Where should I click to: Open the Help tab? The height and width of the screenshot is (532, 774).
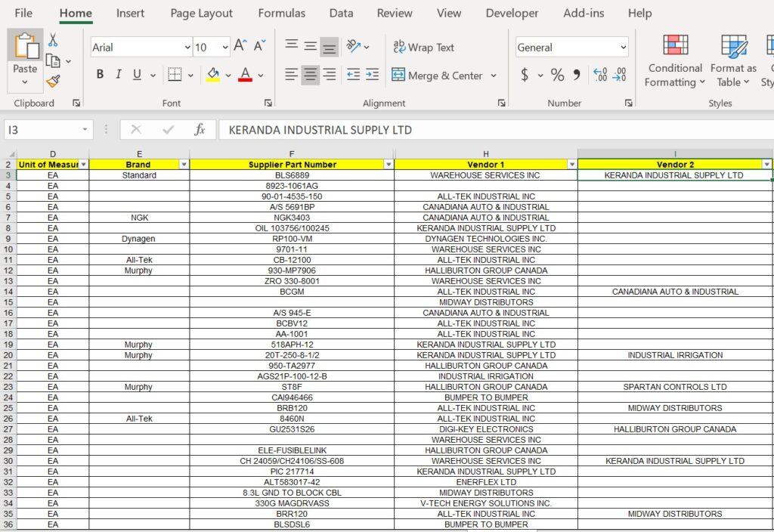point(639,14)
